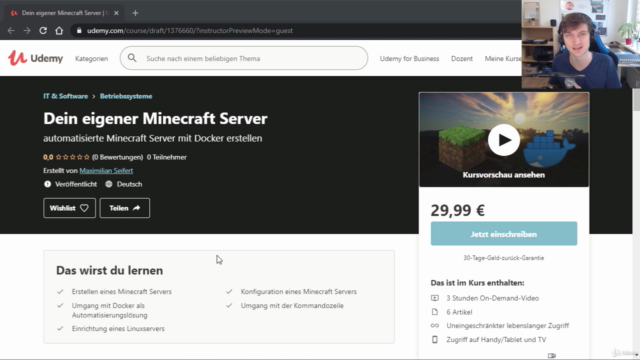
Task: Reload the page with refresh icon
Action: coord(43,31)
